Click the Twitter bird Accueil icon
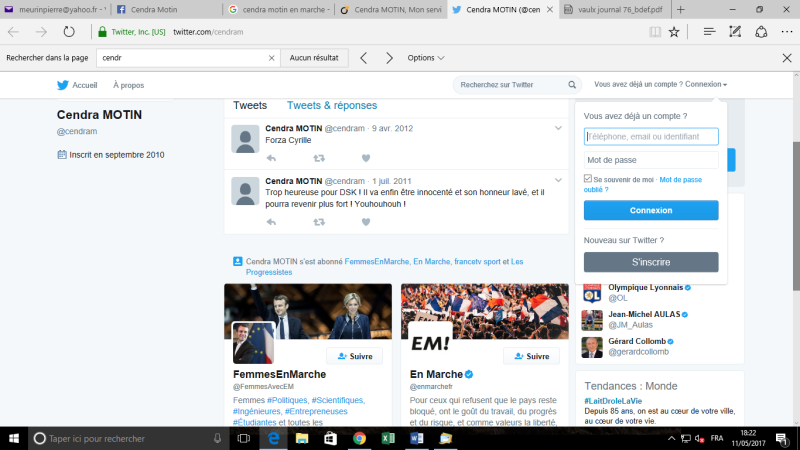The height and width of the screenshot is (450, 800). coord(63,85)
